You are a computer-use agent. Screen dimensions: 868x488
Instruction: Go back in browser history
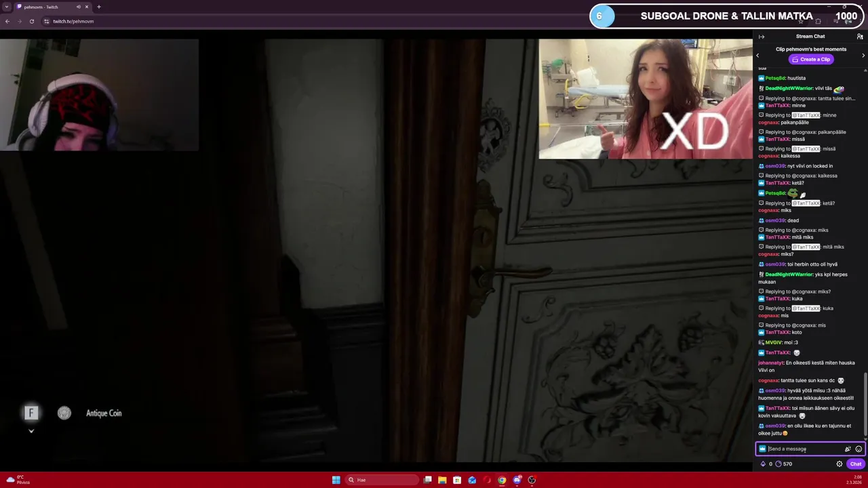pos(7,21)
